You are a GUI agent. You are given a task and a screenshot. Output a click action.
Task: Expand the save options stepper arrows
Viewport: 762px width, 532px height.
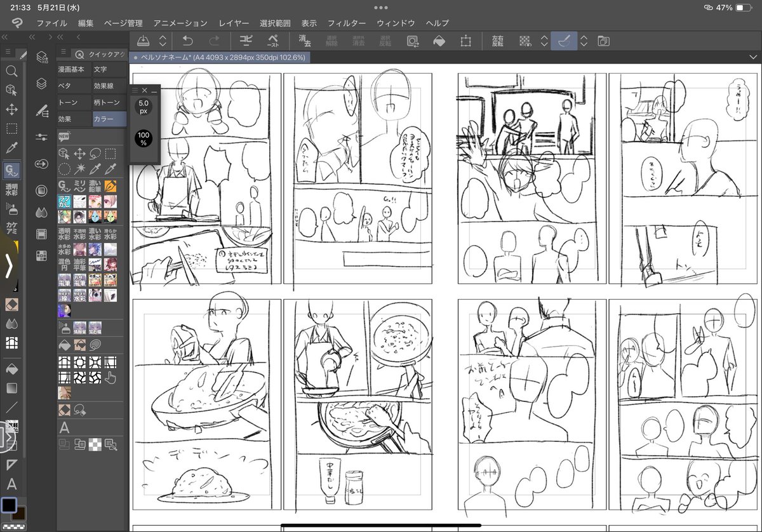click(x=163, y=41)
